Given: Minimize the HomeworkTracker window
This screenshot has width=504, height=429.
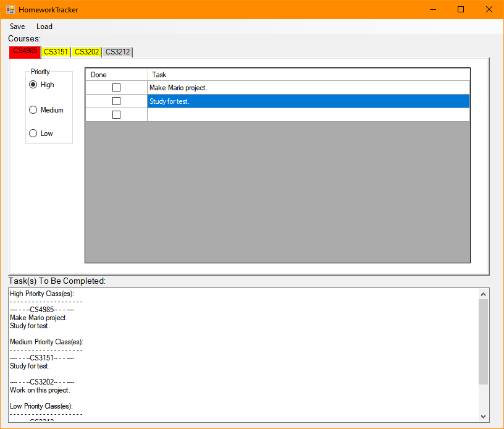Looking at the screenshot, I should [x=433, y=10].
